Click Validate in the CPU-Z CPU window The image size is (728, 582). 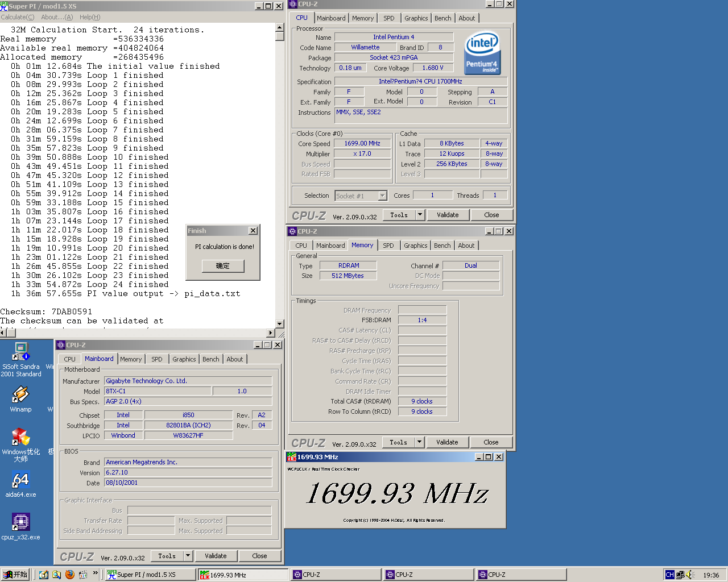coord(448,215)
